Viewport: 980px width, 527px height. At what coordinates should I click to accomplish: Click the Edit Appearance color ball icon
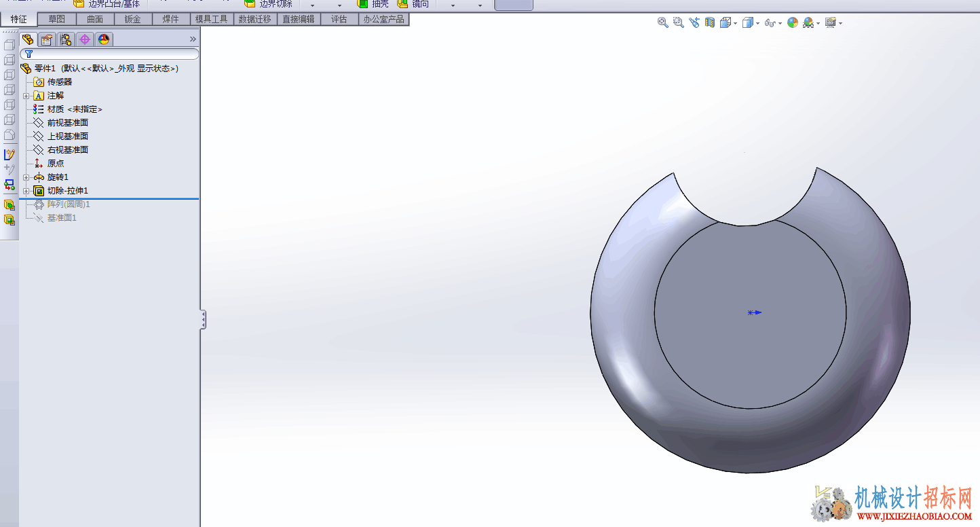click(792, 22)
